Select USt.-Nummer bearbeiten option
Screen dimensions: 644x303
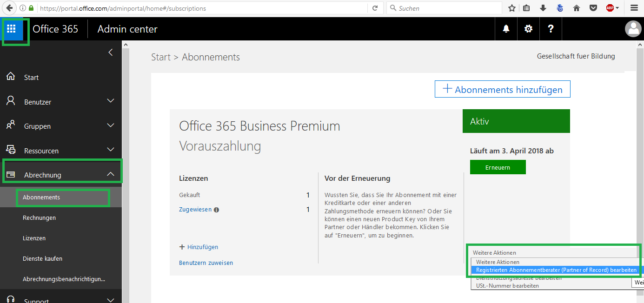coord(507,286)
